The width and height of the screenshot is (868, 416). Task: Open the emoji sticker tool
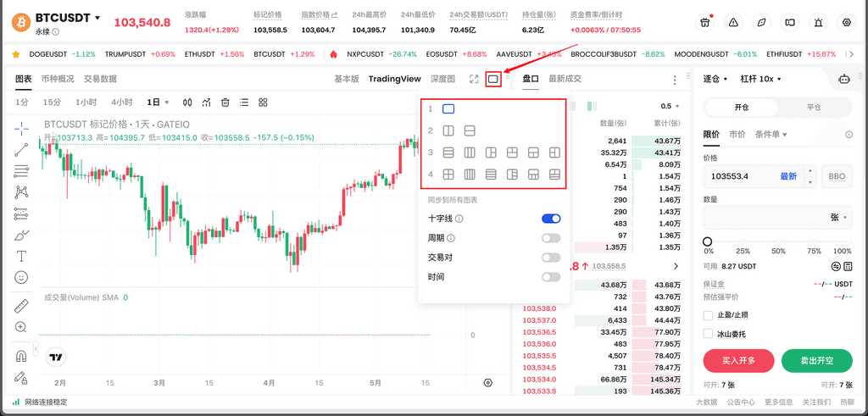(21, 277)
